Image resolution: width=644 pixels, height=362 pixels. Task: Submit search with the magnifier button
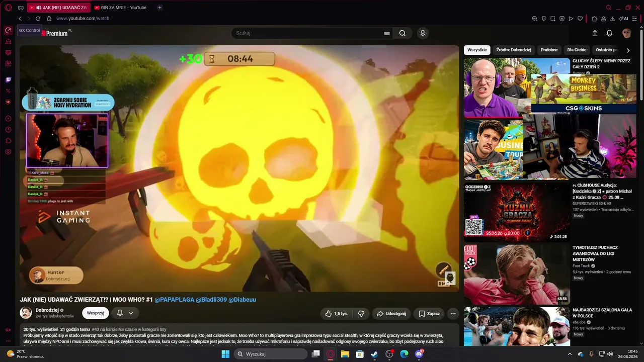[403, 33]
